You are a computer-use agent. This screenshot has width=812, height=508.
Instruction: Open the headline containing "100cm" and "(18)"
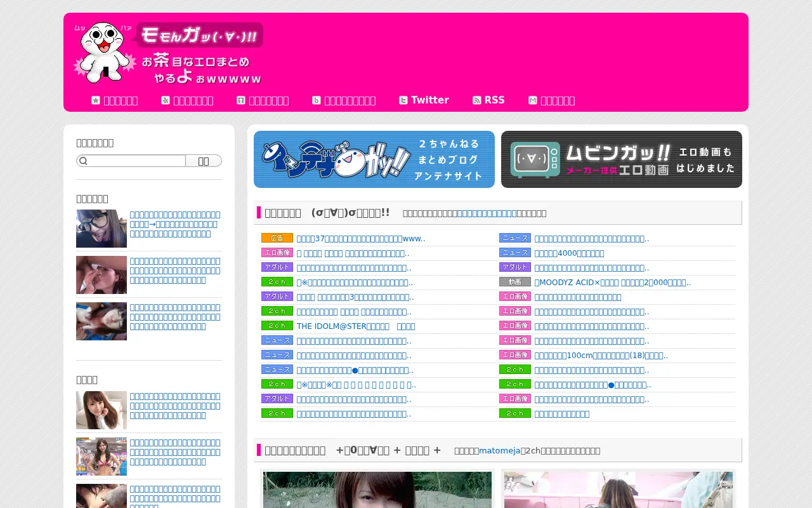(601, 356)
